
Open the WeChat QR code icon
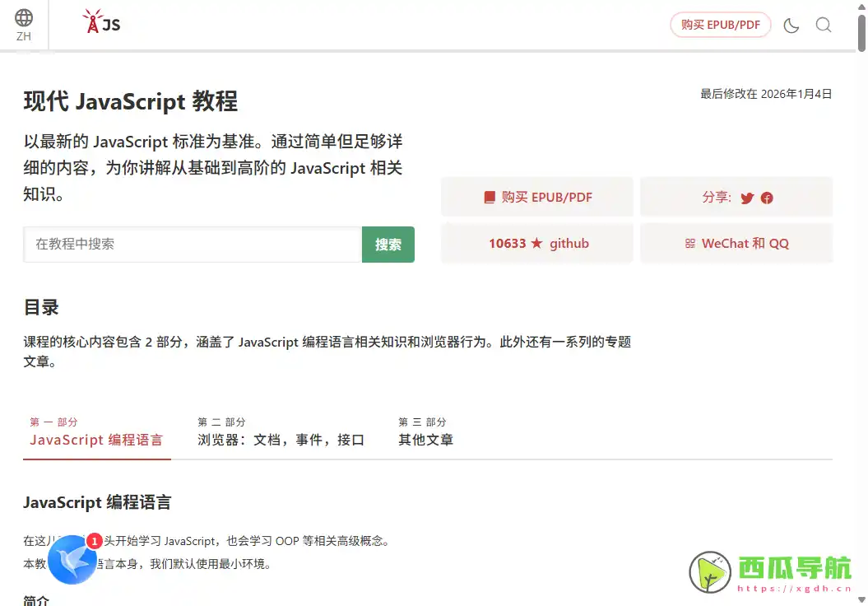689,243
